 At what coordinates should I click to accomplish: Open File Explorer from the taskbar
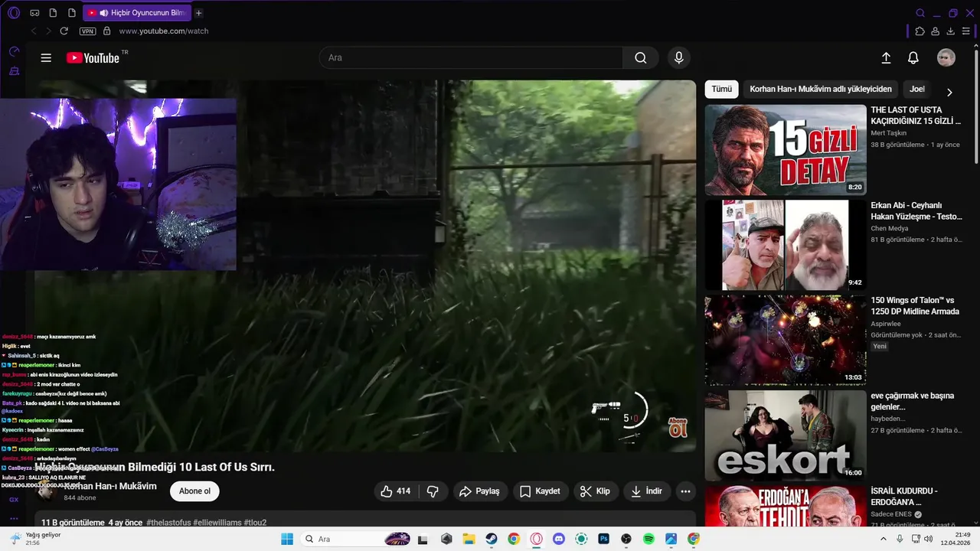coord(469,540)
